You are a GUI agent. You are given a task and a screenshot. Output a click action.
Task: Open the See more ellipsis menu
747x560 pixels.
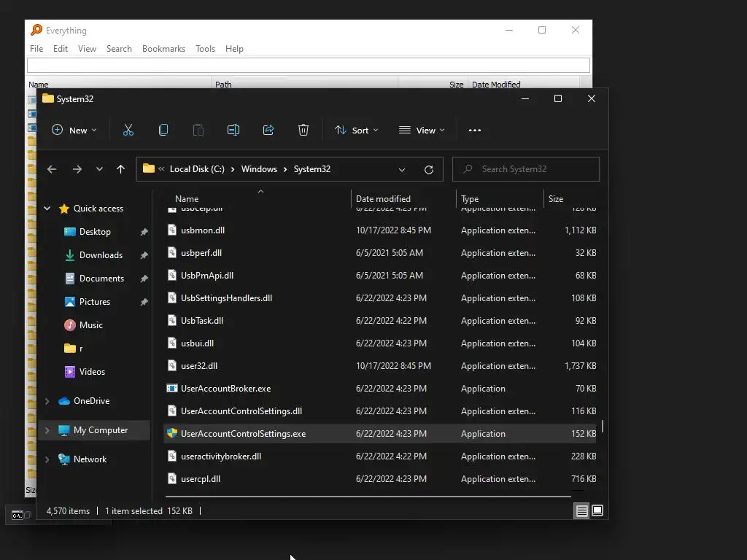pos(474,130)
